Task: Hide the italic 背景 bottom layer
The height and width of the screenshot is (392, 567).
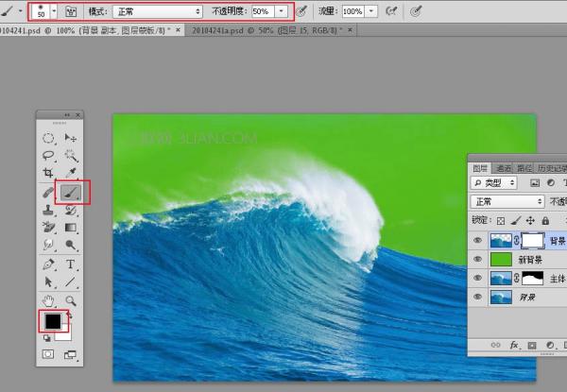Action: [477, 297]
